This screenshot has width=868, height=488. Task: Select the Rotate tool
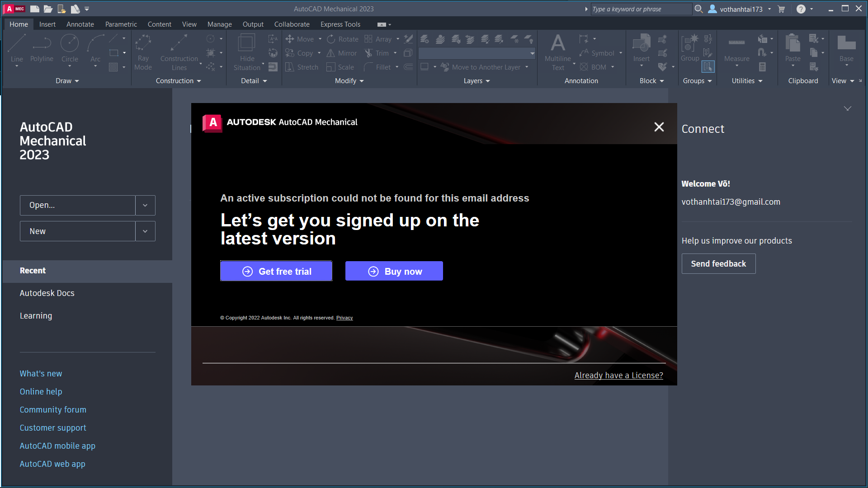click(x=343, y=39)
